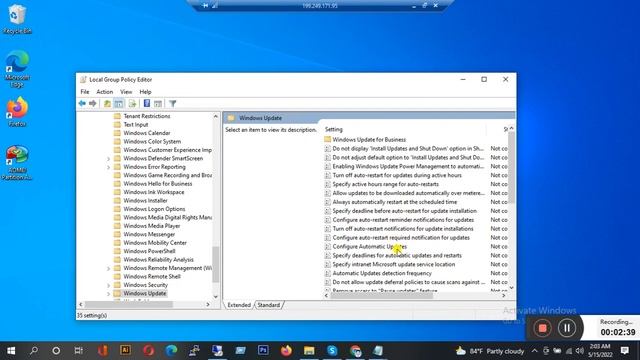Select Windows Ink Workspace folder
This screenshot has width=640, height=360.
153,192
